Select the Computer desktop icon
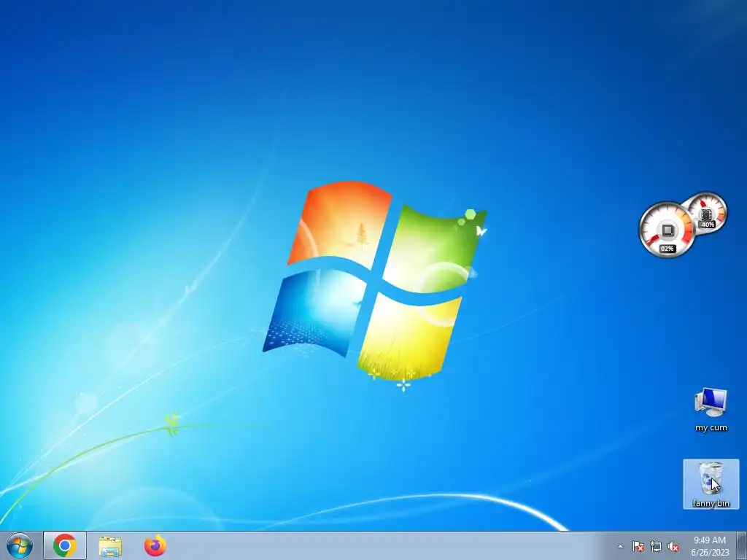747x560 pixels. (711, 410)
